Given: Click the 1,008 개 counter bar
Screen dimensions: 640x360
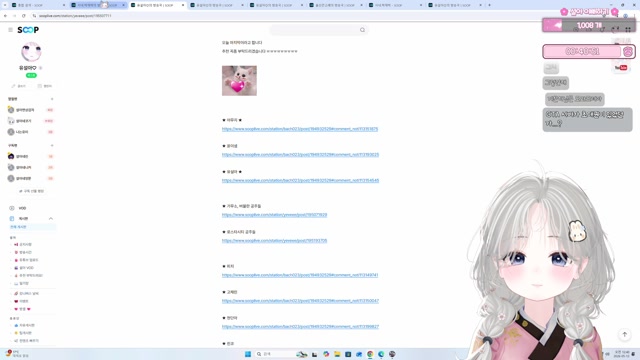Looking at the screenshot, I should (589, 25).
